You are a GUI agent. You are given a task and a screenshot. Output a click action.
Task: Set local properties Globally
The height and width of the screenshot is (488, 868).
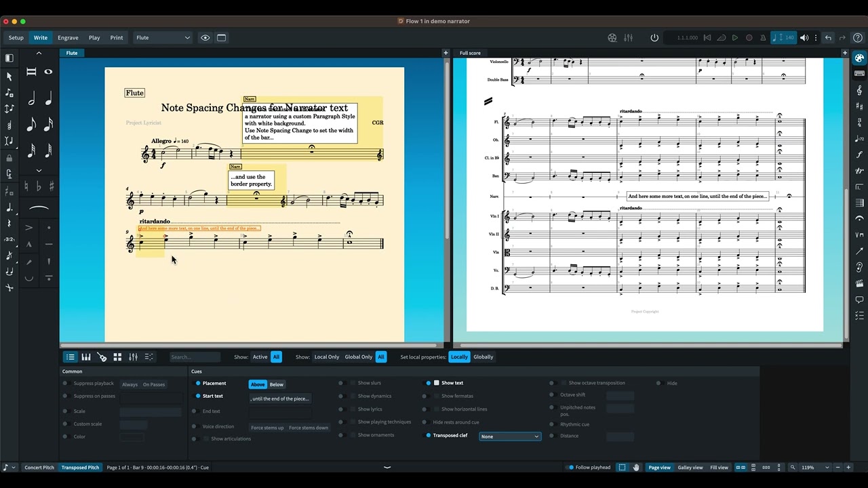coord(484,357)
